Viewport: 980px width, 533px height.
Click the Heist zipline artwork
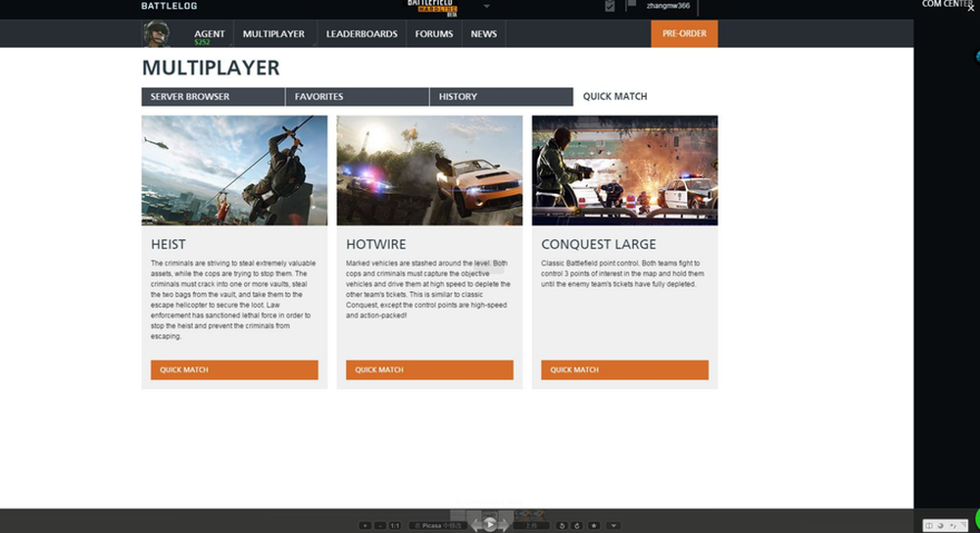click(234, 170)
